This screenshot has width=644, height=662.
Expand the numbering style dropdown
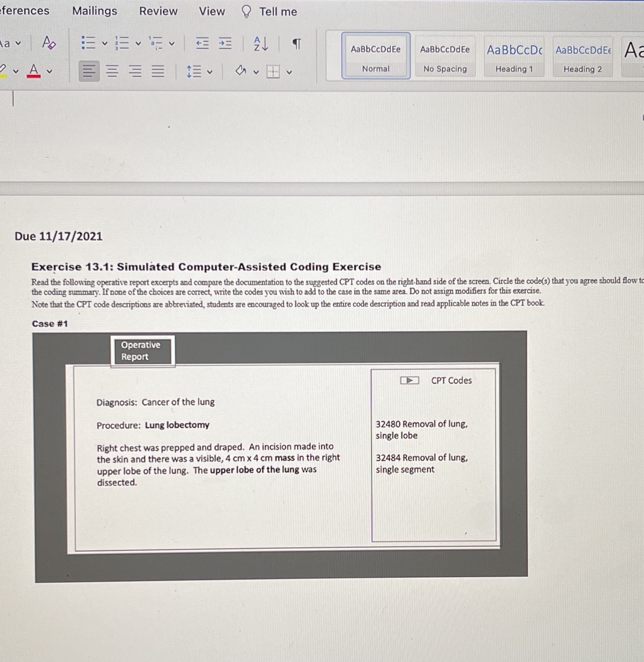tap(138, 44)
